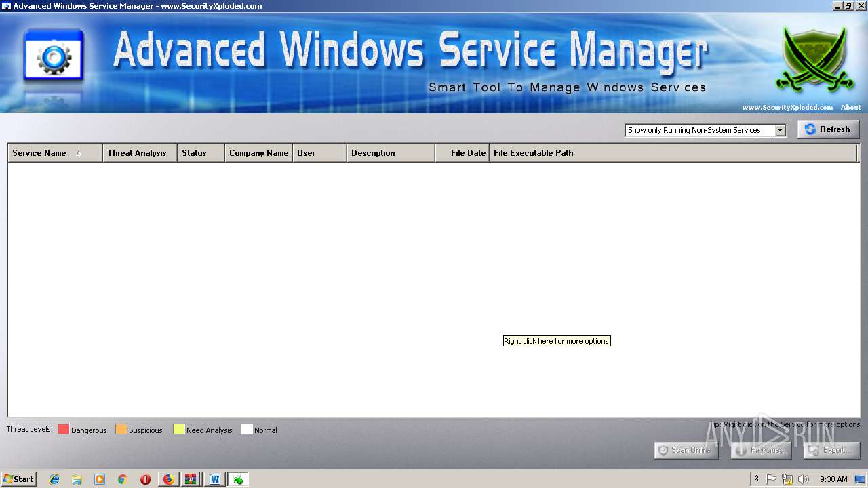This screenshot has height=488, width=868.
Task: Click the Normal white threat swatch
Action: tap(247, 429)
